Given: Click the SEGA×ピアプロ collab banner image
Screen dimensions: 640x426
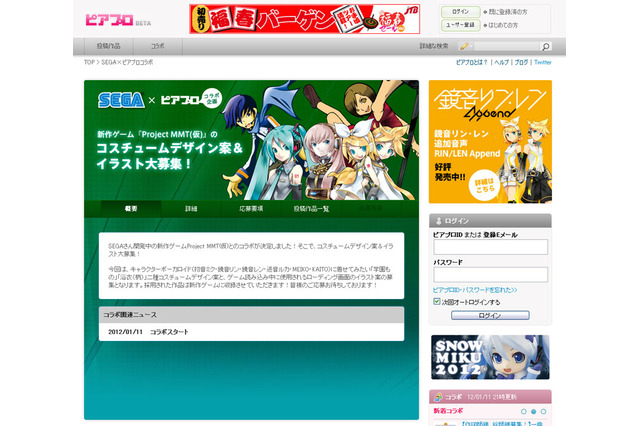Looking at the screenshot, I should tap(251, 140).
